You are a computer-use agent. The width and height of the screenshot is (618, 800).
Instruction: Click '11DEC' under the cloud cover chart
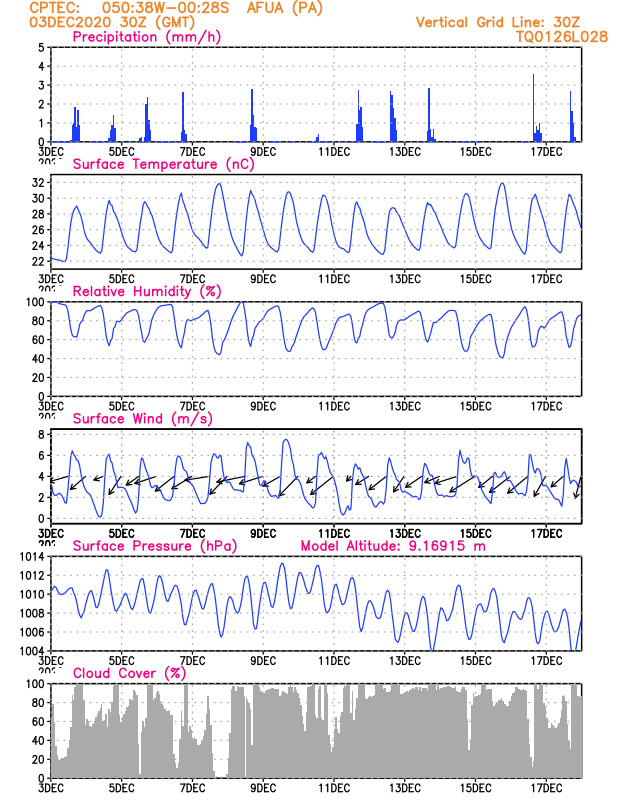(334, 788)
